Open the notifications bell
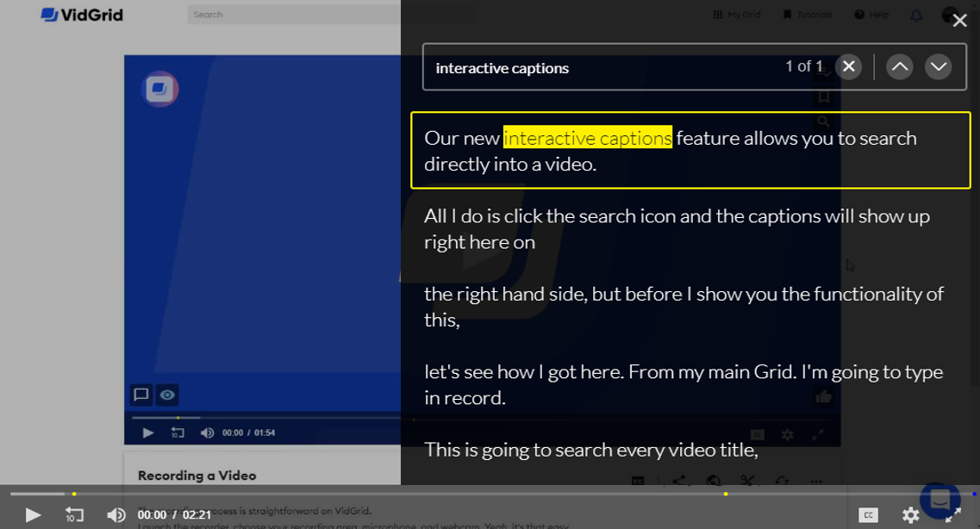980x529 pixels. 916,15
